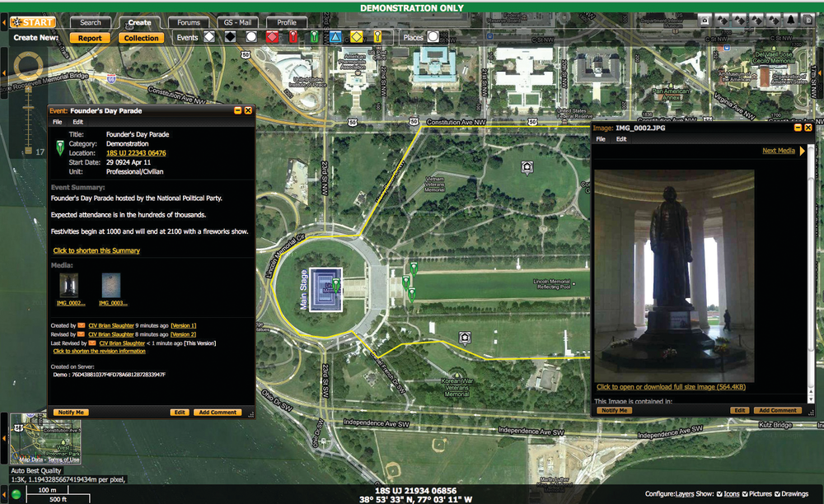Click the Add Comment button

click(x=218, y=412)
